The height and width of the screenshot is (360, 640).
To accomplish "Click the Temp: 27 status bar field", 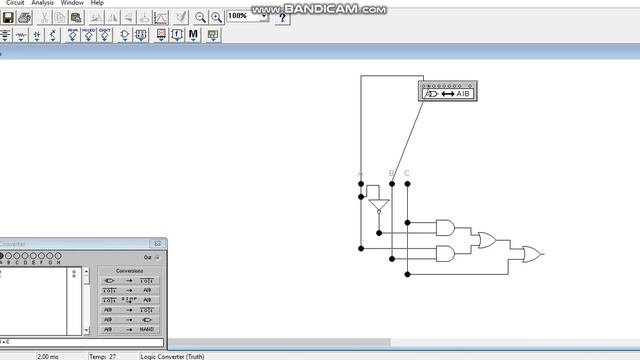I will [x=102, y=356].
